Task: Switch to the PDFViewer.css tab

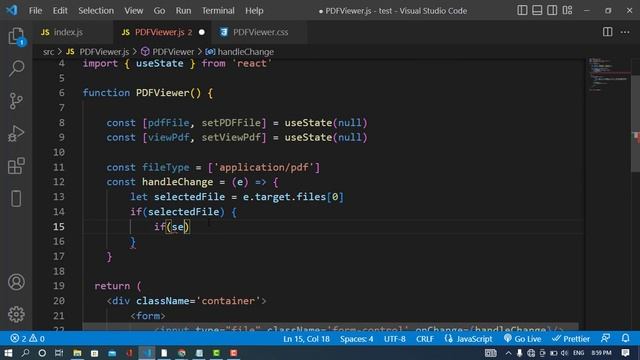Action: click(259, 32)
